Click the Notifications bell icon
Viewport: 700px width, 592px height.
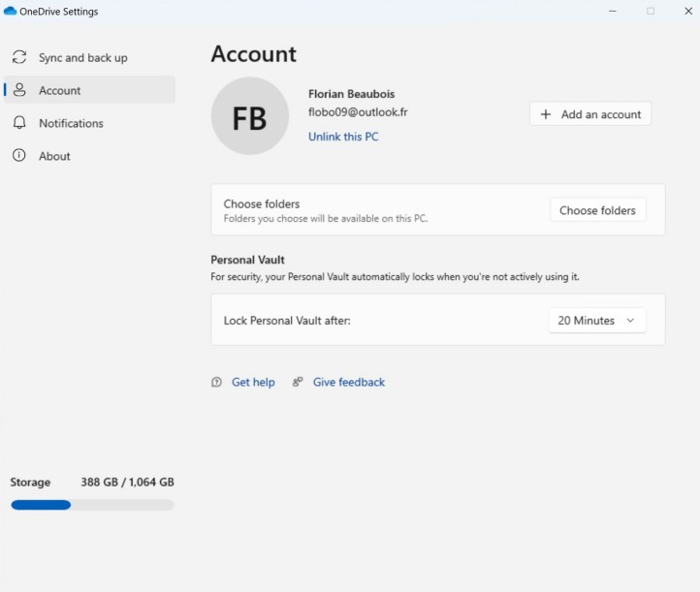point(19,123)
